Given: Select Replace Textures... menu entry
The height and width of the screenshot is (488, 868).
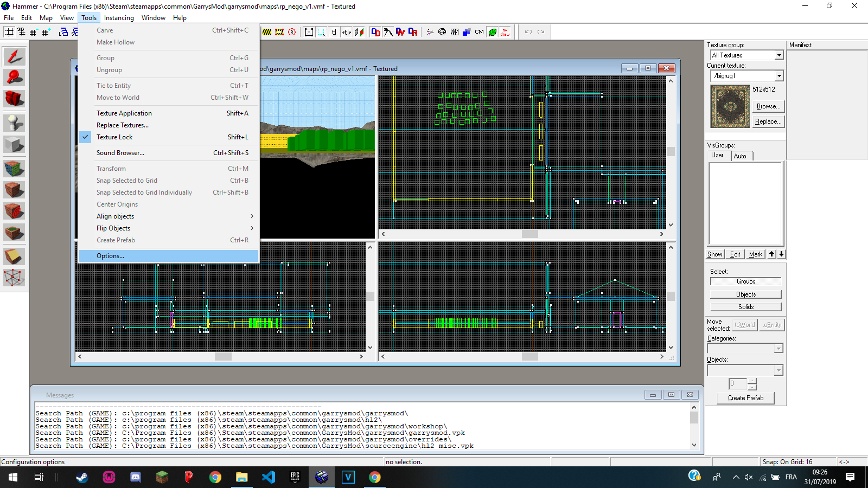Looking at the screenshot, I should pyautogui.click(x=169, y=125).
